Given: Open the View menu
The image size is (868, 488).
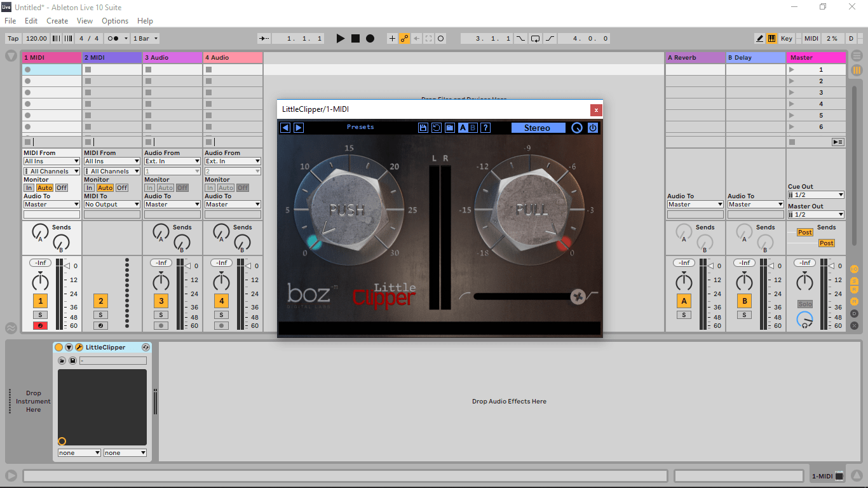Looking at the screenshot, I should click(85, 21).
